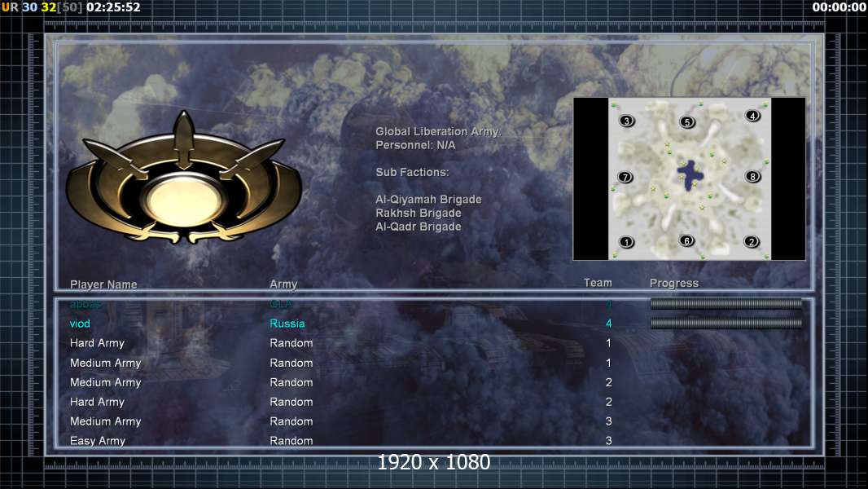
Task: Click start position marker 2 on minimap
Action: tap(752, 241)
